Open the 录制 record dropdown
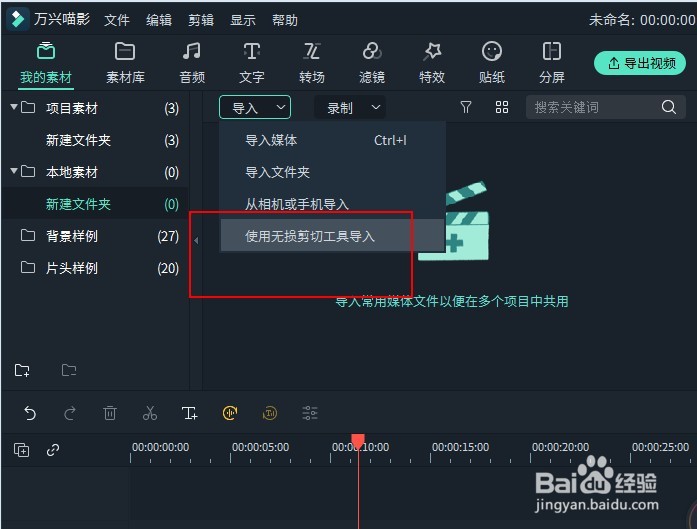The image size is (697, 529). [350, 107]
